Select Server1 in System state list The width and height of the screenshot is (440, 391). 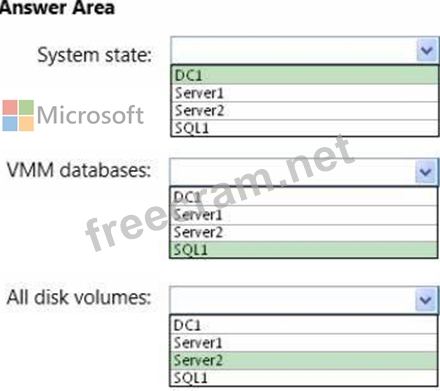tap(305, 93)
